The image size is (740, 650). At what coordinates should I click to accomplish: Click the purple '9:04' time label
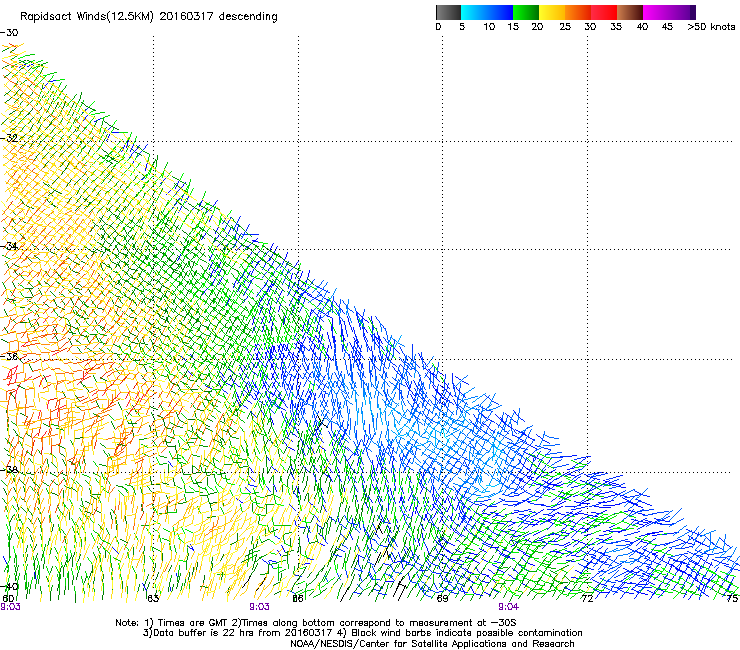coord(508,607)
